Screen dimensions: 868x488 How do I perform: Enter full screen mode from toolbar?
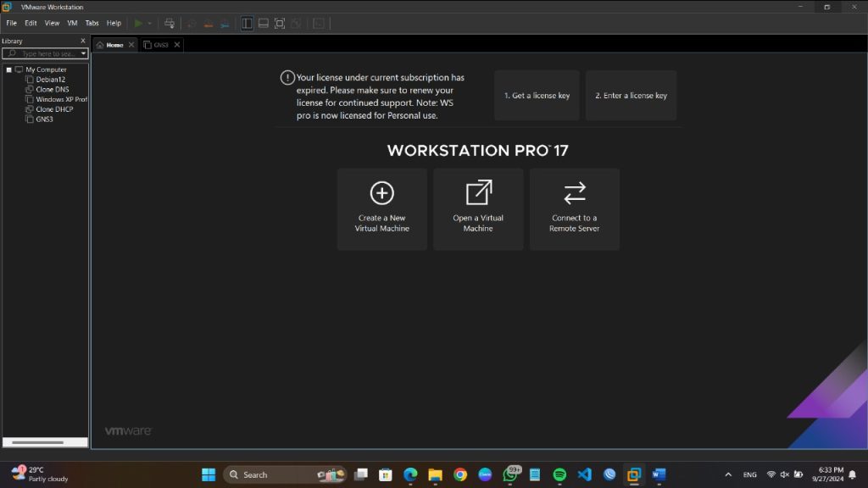280,24
